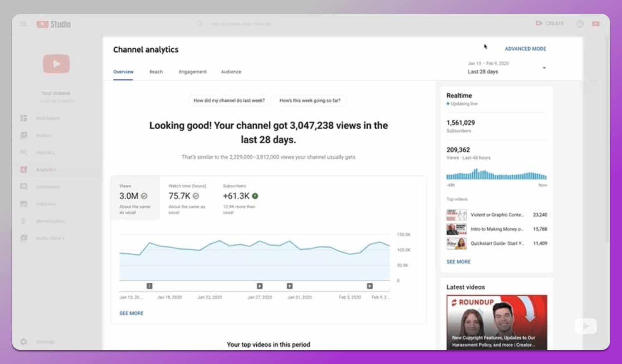Toggle the Views metric card
This screenshot has height=364, width=622.
pyautogui.click(x=135, y=198)
